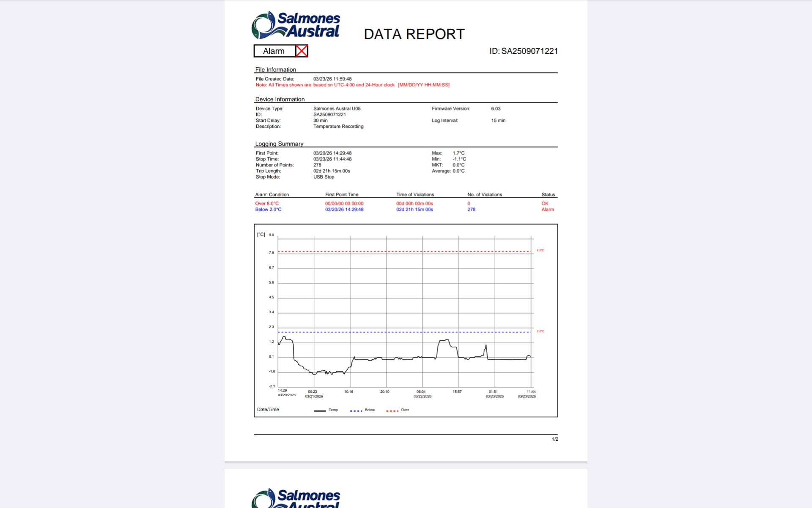
Task: Select the ID SA2509071221 header text
Action: (x=524, y=51)
